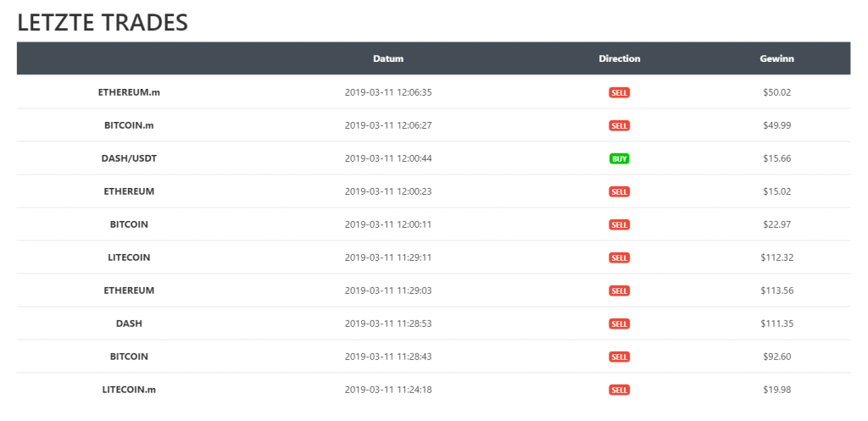Click the $92.60 profit value
Screen dimensions: 868x421
pos(776,357)
